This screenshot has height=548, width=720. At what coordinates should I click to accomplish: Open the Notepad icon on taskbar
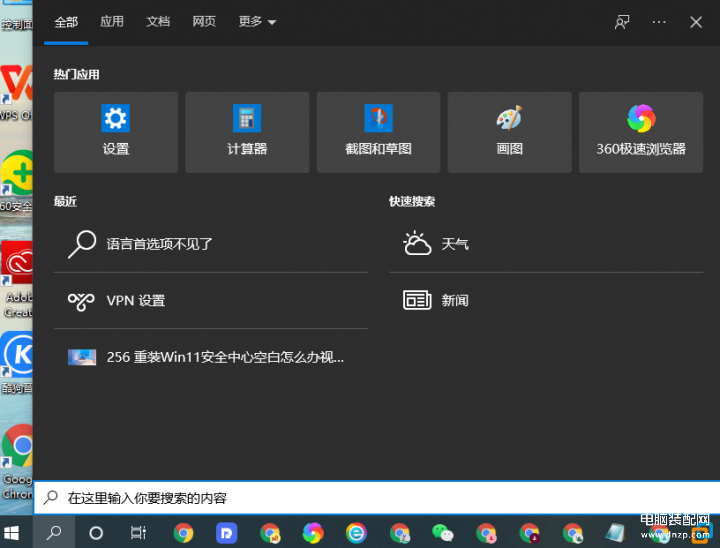point(615,533)
